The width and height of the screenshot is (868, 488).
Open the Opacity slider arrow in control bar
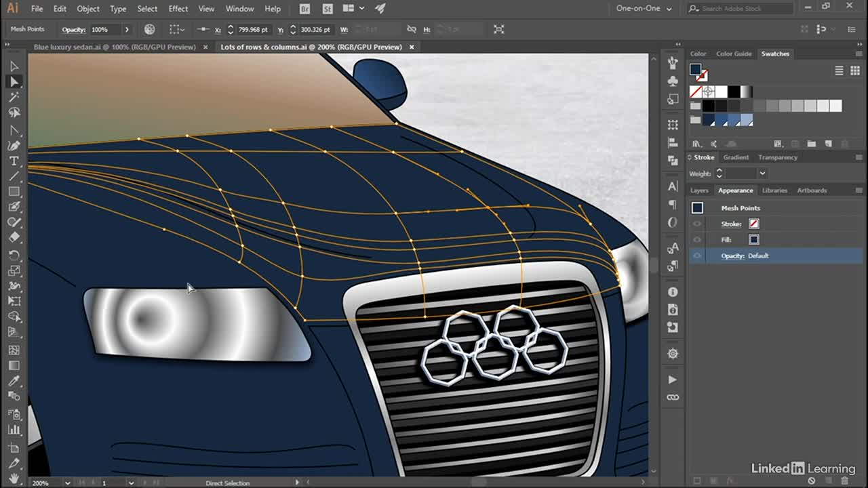pyautogui.click(x=126, y=29)
